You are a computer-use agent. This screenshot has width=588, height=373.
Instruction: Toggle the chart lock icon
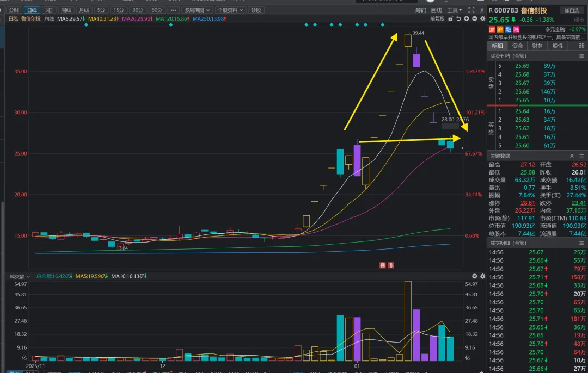(x=451, y=18)
